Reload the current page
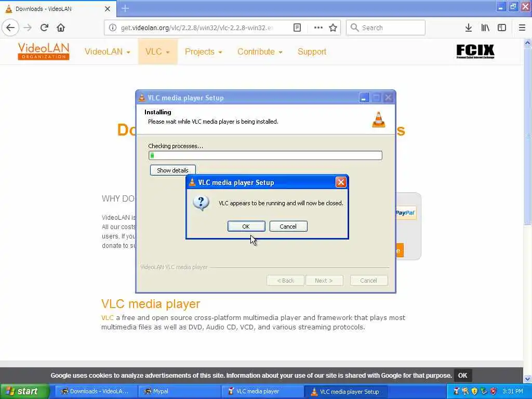 tap(44, 28)
